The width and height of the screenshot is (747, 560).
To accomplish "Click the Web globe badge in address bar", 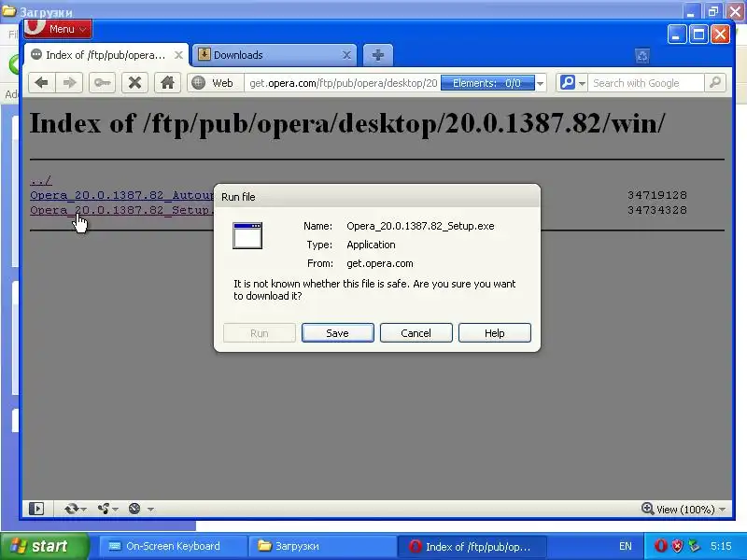I will coord(215,83).
